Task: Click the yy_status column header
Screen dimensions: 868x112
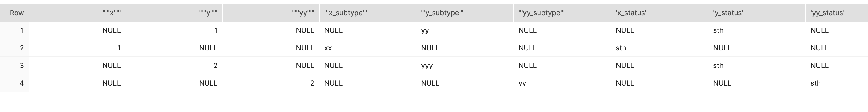Action: coord(837,13)
